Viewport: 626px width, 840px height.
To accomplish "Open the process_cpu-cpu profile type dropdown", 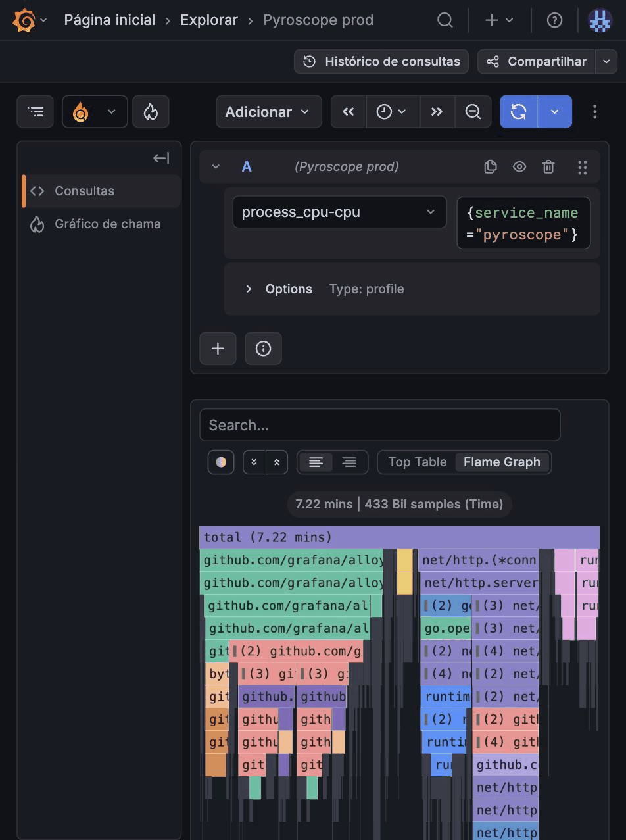I will [x=339, y=212].
